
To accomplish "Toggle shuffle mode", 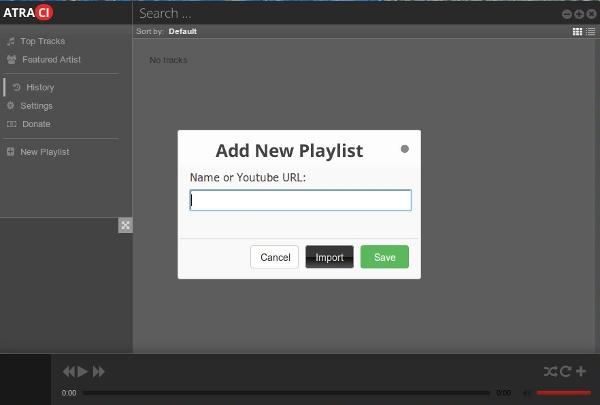I will tap(551, 371).
